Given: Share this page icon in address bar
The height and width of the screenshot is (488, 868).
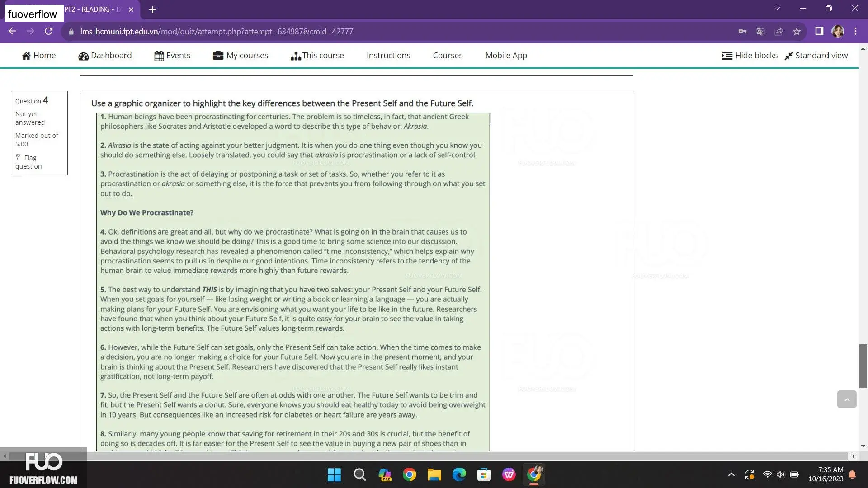Looking at the screenshot, I should [778, 31].
